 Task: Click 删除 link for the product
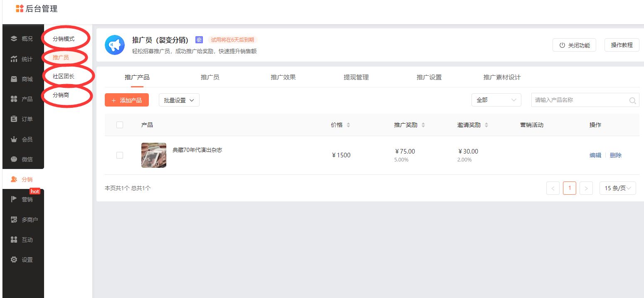(616, 155)
